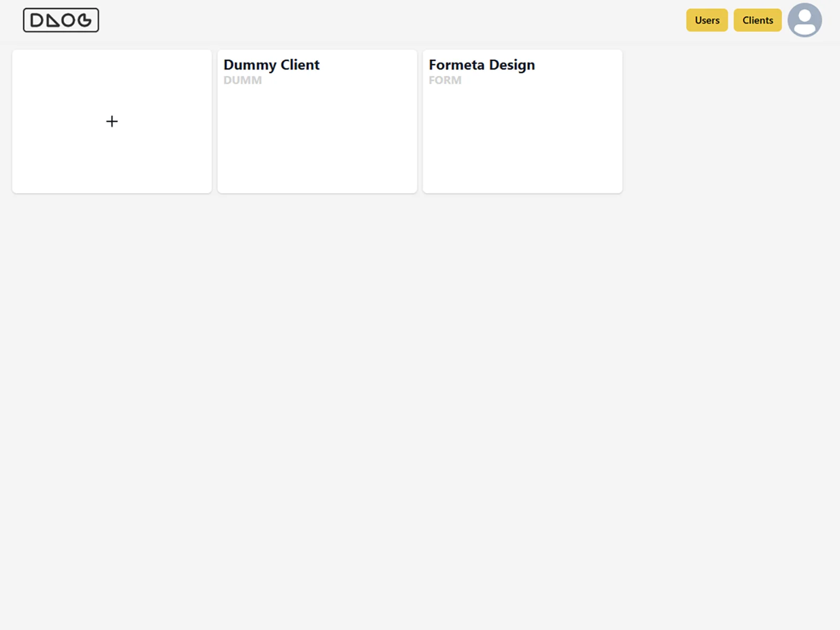
Task: Click blank area inside Formeta Design card
Action: [522, 147]
